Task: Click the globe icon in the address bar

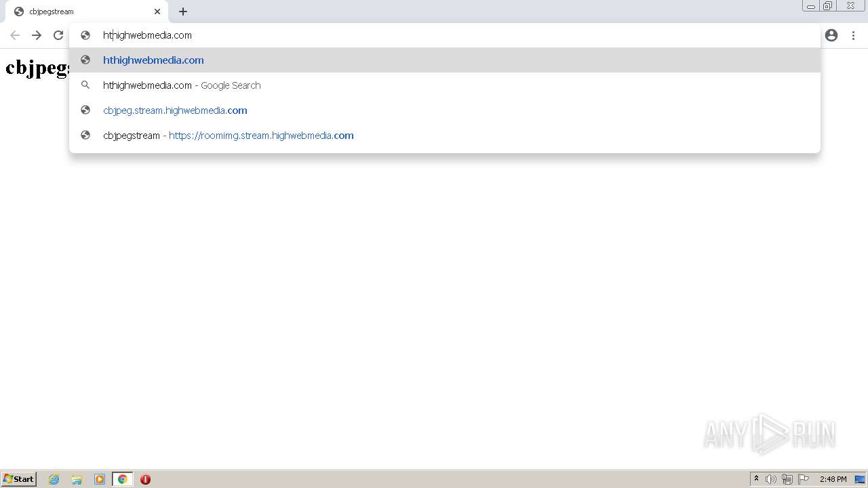Action: pos(85,35)
